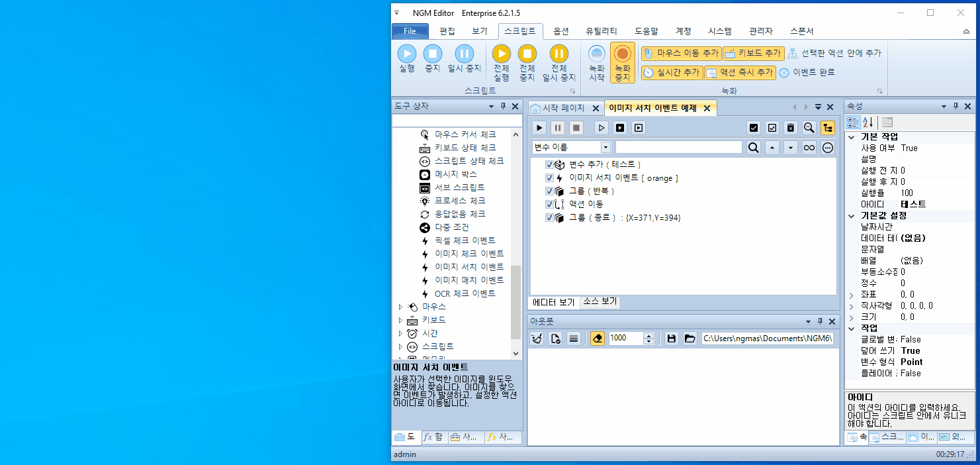The image size is (980, 465).
Task: Click the 마우스 이동 추가 button
Action: tap(680, 53)
